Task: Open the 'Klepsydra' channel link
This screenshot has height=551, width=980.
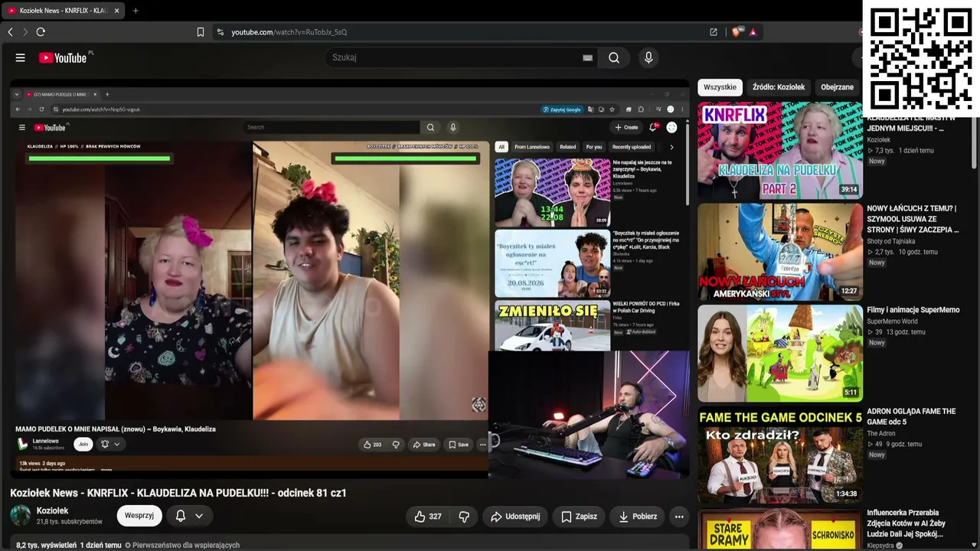Action: 880,546
